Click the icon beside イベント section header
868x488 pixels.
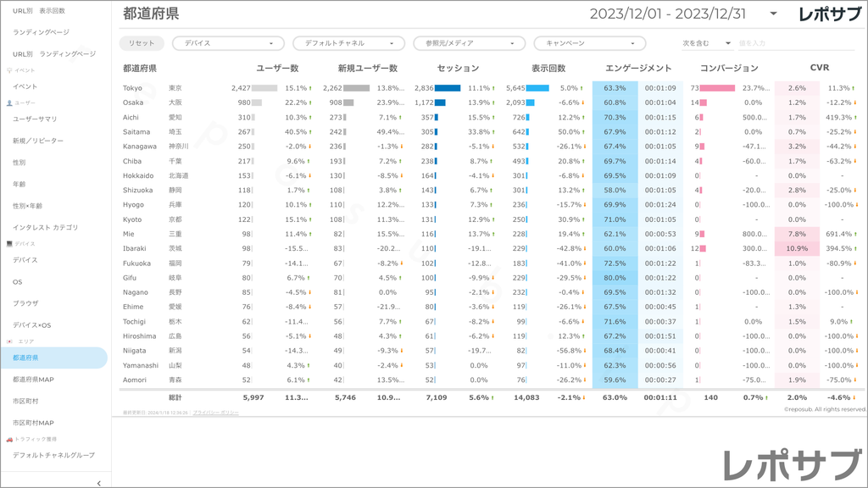tap(9, 70)
